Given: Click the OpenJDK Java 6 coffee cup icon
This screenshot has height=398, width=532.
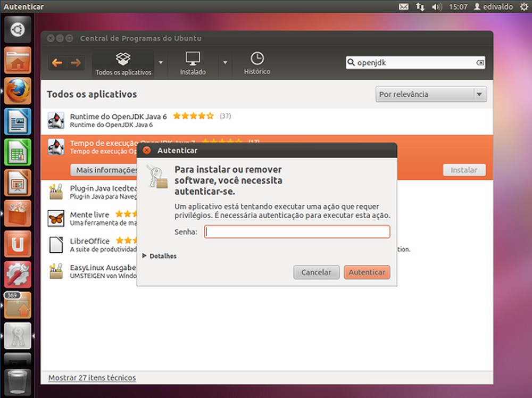Looking at the screenshot, I should [56, 119].
